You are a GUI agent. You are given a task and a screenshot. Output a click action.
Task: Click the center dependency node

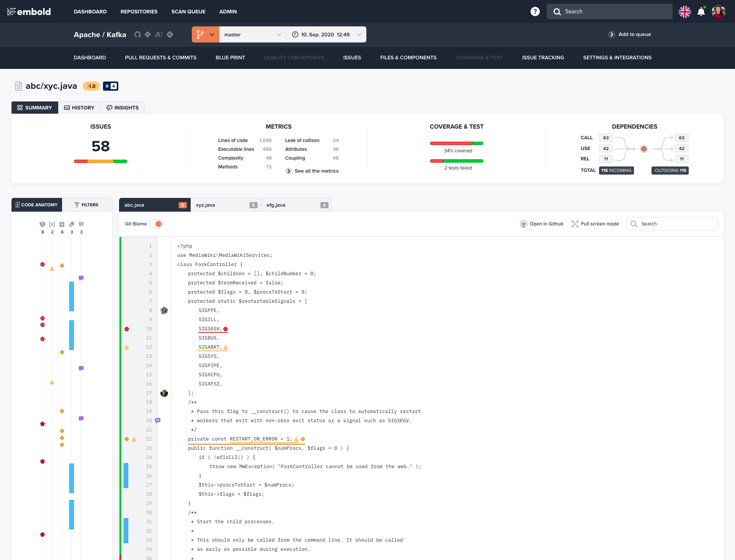pos(644,149)
